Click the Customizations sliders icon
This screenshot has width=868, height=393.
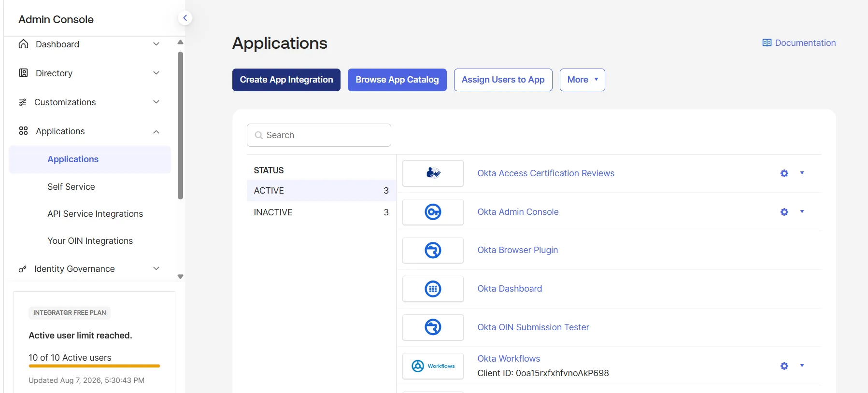click(23, 102)
